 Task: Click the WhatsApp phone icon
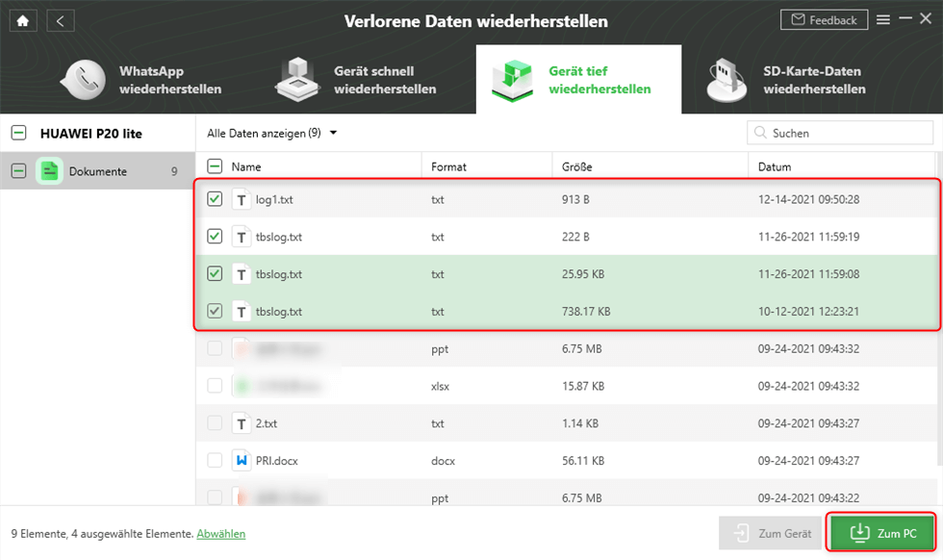click(84, 80)
